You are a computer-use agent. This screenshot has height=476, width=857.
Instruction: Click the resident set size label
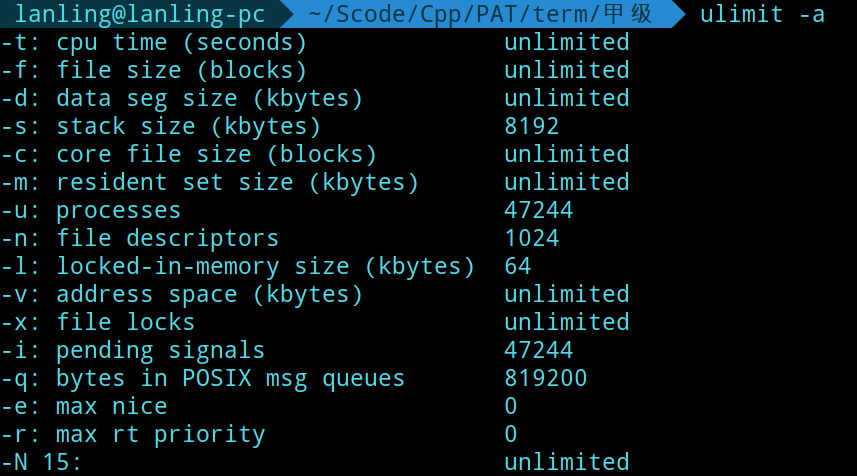[x=237, y=182]
